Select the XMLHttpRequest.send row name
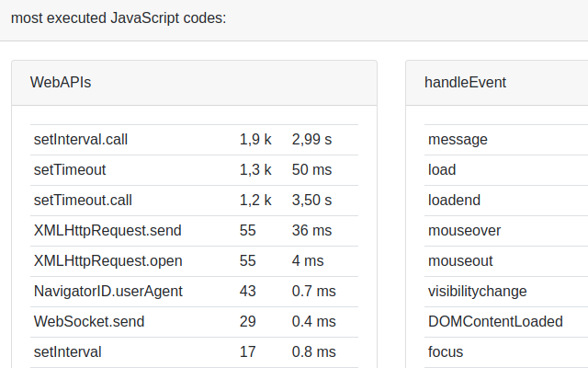Viewport: 588px width, 368px height. pyautogui.click(x=107, y=231)
